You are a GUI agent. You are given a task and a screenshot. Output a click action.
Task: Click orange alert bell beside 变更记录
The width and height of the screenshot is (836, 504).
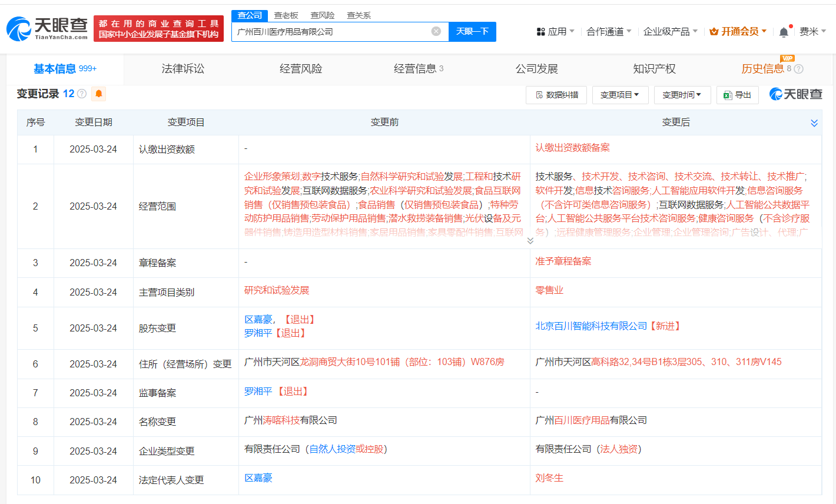point(99,94)
